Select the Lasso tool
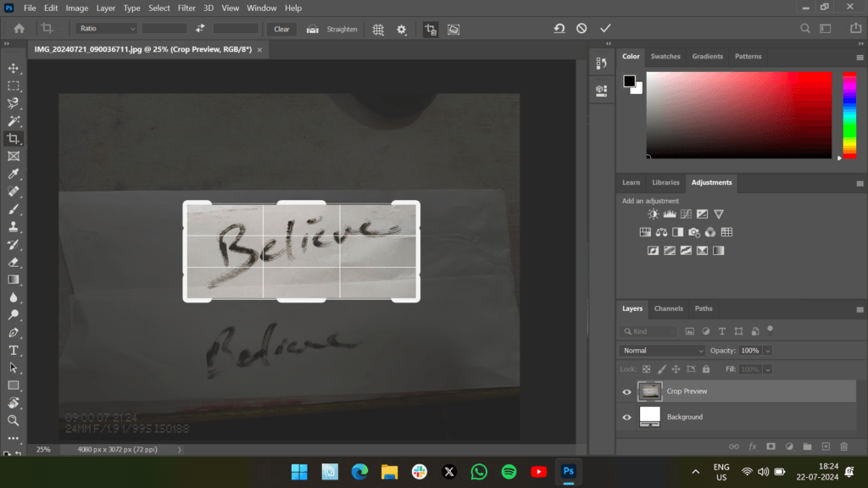The image size is (868, 488). coord(14,103)
